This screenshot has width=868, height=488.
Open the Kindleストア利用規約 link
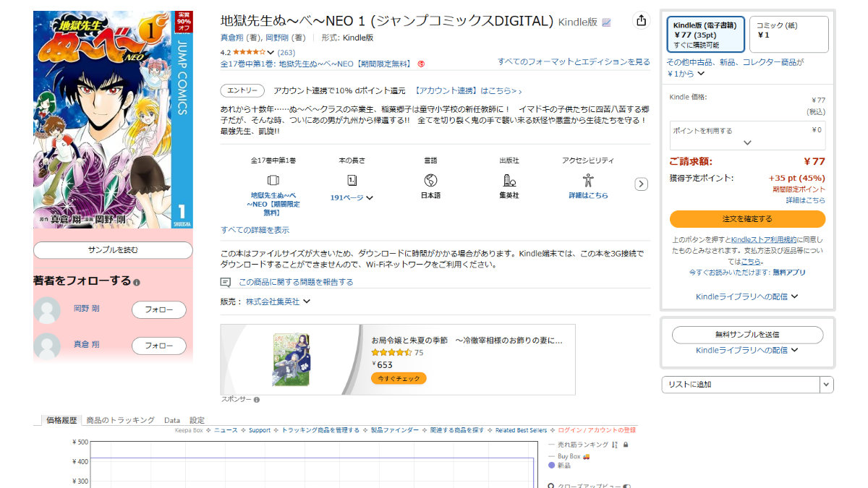(764, 239)
